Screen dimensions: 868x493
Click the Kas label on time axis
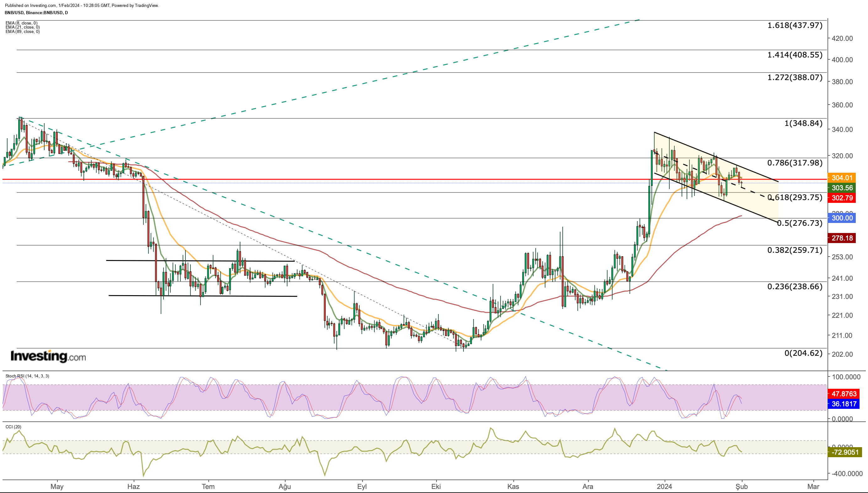coord(513,487)
